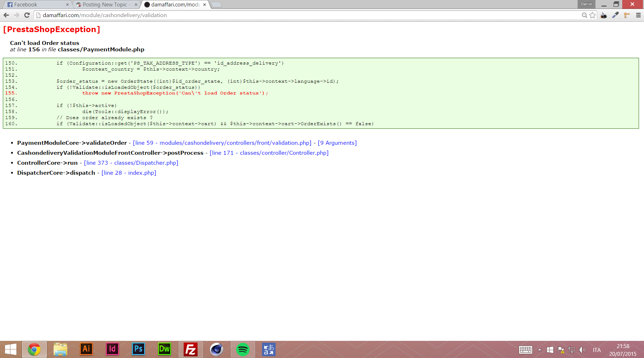644x358 pixels.
Task: Close the damaffari.com tab
Action: tap(205, 5)
